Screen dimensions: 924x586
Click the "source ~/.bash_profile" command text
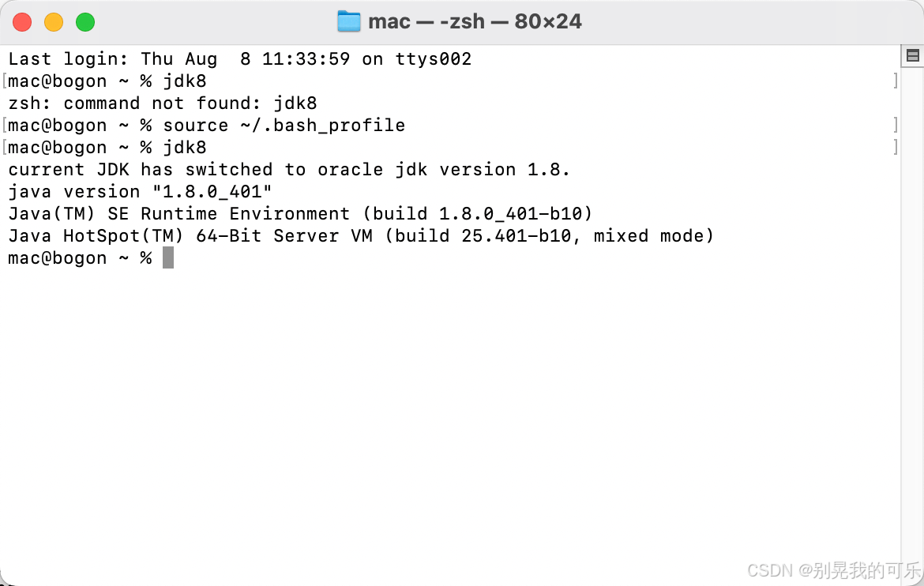tap(284, 126)
